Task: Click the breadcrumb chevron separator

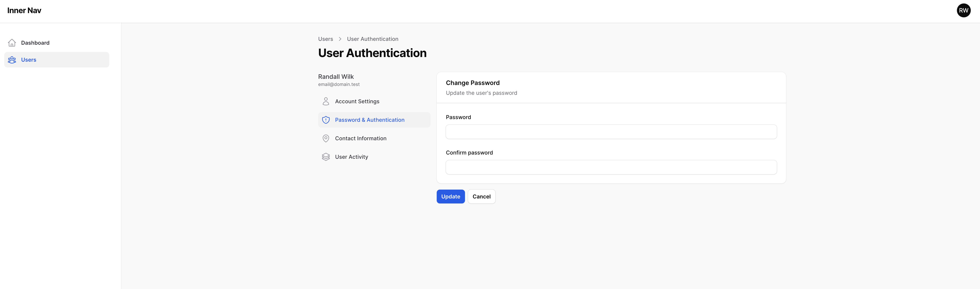Action: pos(340,39)
